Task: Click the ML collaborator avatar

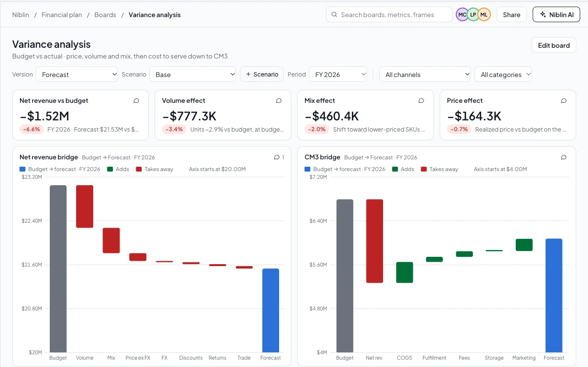Action: 484,15
